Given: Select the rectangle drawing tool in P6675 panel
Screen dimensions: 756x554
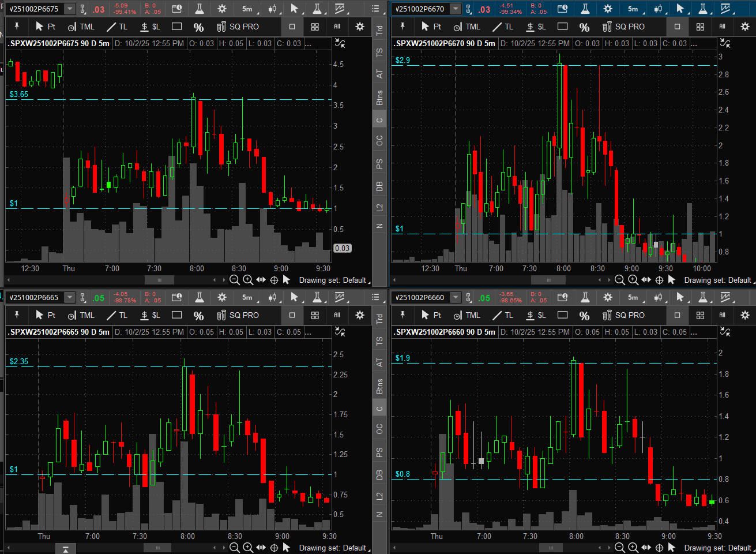Looking at the screenshot, I should click(177, 27).
